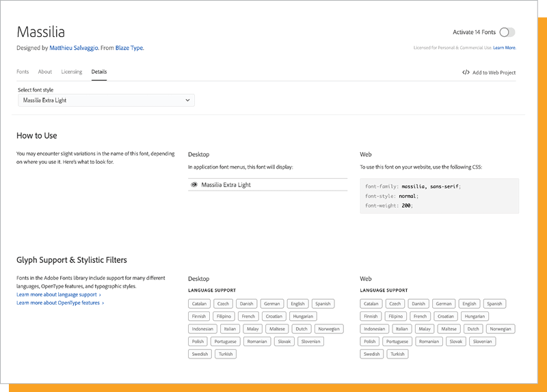Choose Dutch tag under Web language support
This screenshot has width=547, height=392.
(473, 329)
